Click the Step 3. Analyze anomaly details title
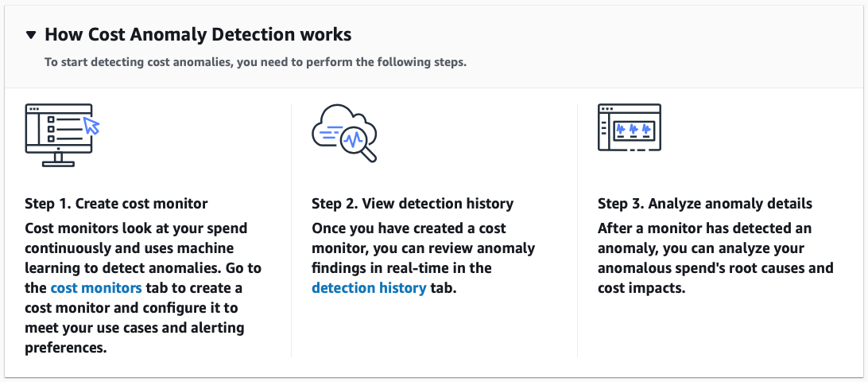 704,204
